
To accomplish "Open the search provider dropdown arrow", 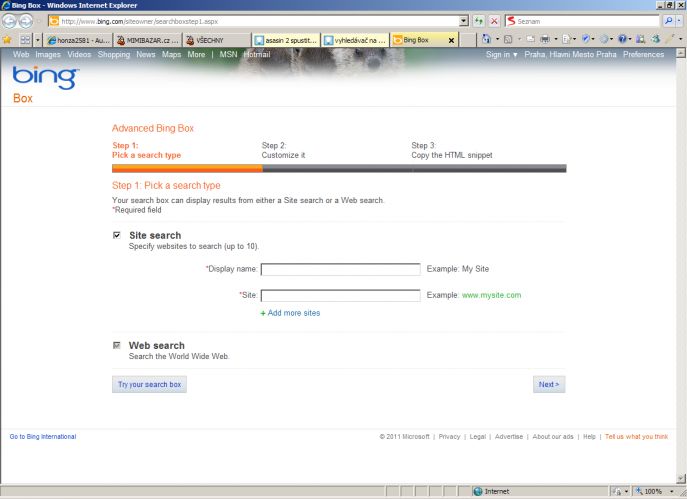I will (x=679, y=21).
